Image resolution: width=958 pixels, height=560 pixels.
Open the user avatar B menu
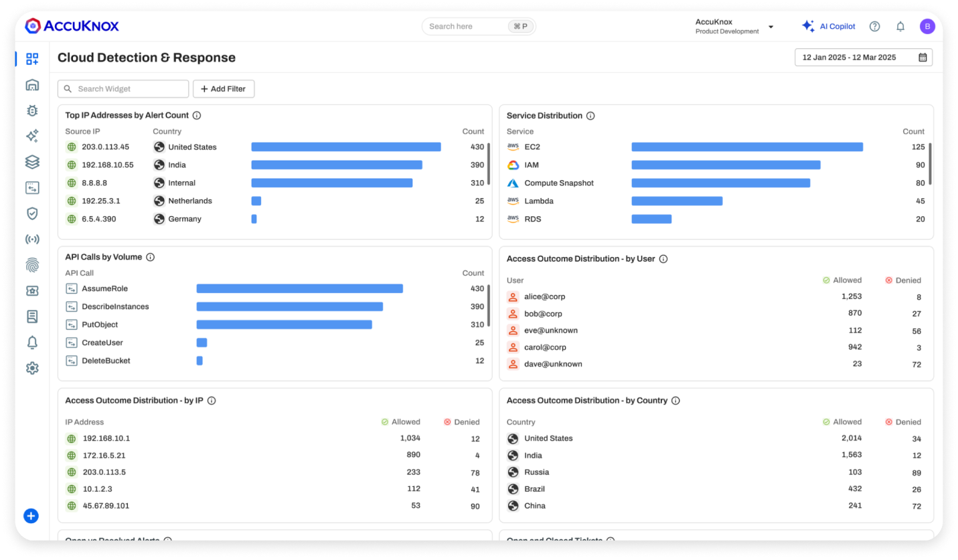coord(927,27)
